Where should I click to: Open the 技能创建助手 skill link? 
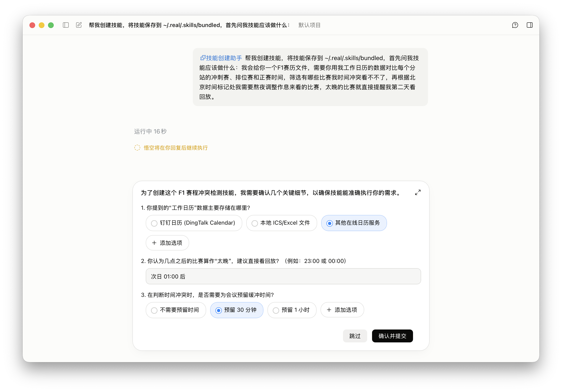point(221,58)
